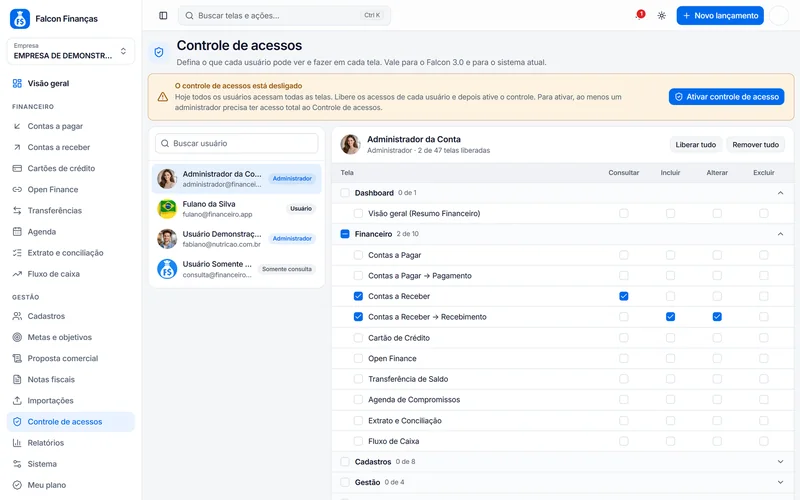This screenshot has height=500, width=800.
Task: Uncheck Incluir for Contas a Receber → Recebimento
Action: click(670, 317)
